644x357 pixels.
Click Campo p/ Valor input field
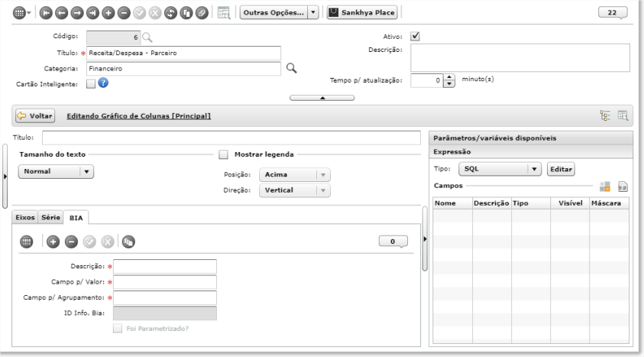tap(165, 282)
